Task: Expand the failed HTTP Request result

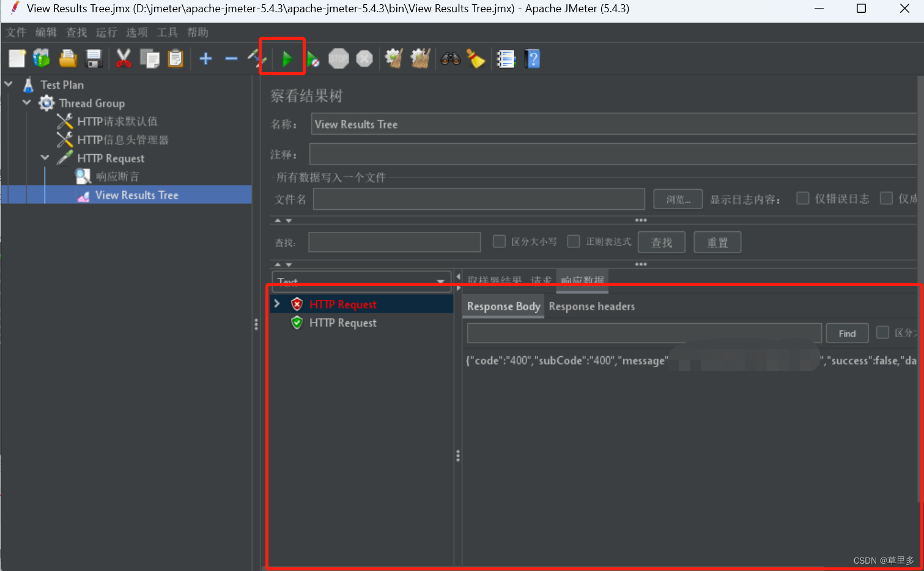Action: [x=277, y=304]
